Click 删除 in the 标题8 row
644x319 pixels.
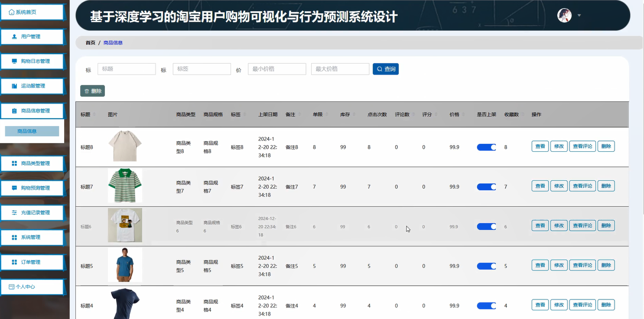click(x=606, y=146)
